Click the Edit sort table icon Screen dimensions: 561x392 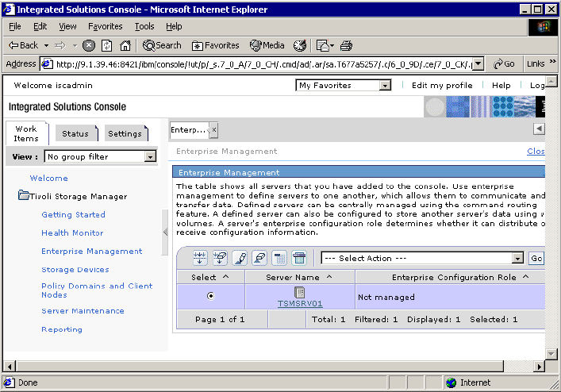pos(240,258)
